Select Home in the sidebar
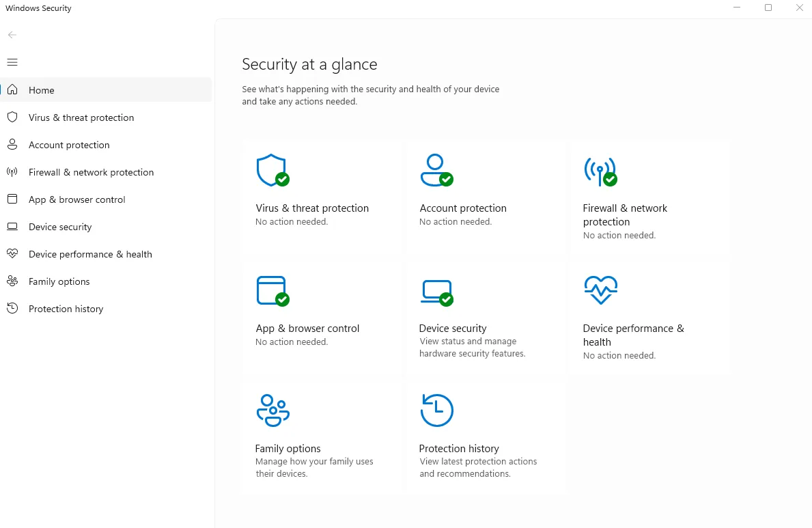The height and width of the screenshot is (528, 812). coord(106,89)
